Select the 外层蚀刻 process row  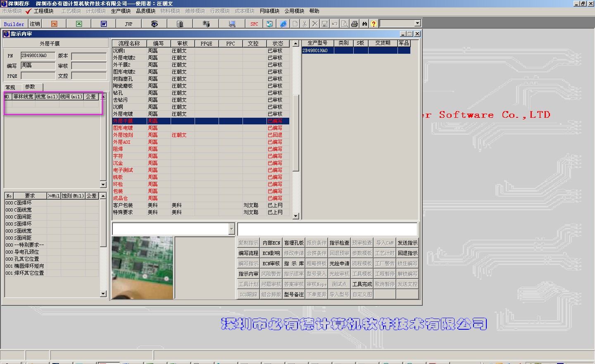click(x=201, y=135)
